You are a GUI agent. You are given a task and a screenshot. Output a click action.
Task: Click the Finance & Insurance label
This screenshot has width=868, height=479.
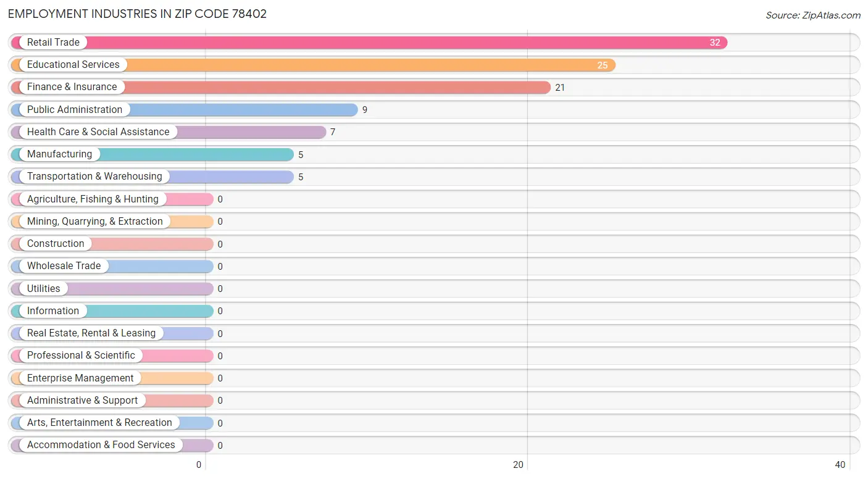point(72,87)
